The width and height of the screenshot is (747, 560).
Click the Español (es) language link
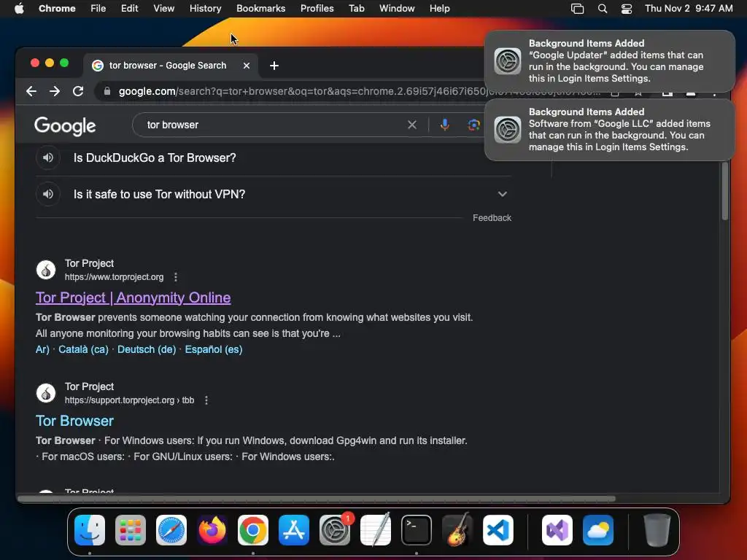tap(214, 349)
